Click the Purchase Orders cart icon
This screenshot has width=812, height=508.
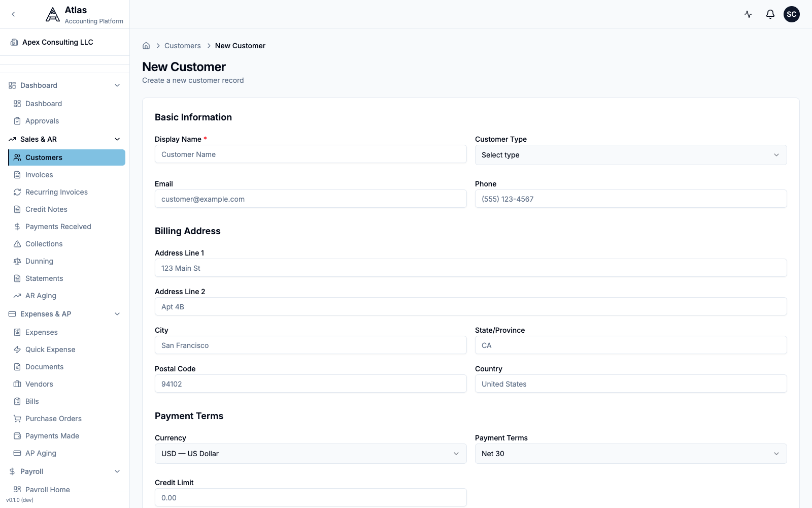click(17, 419)
